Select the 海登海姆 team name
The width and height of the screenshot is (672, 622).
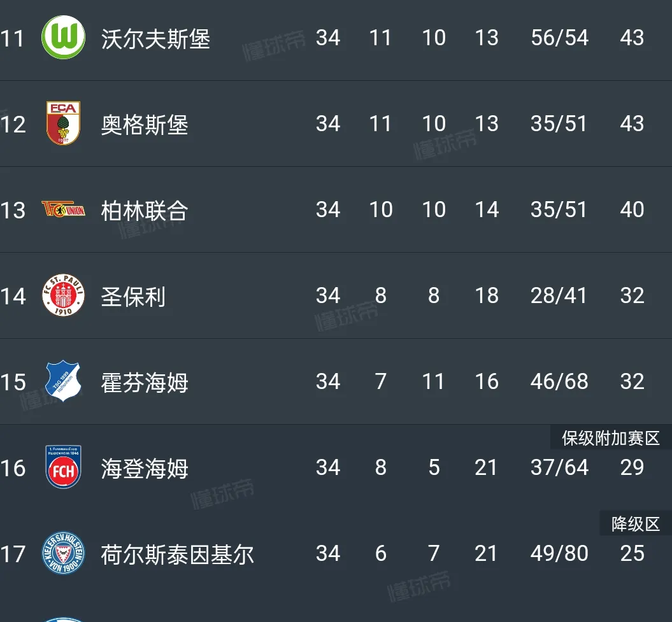[145, 468]
